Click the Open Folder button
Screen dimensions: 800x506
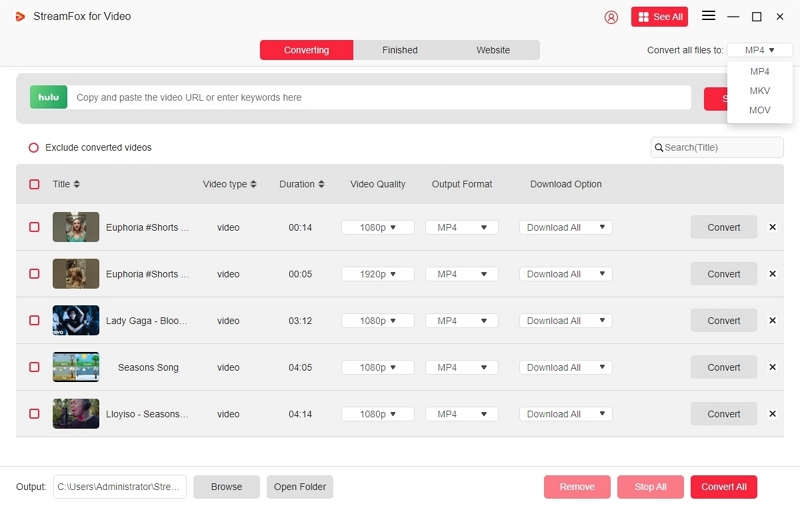click(300, 487)
